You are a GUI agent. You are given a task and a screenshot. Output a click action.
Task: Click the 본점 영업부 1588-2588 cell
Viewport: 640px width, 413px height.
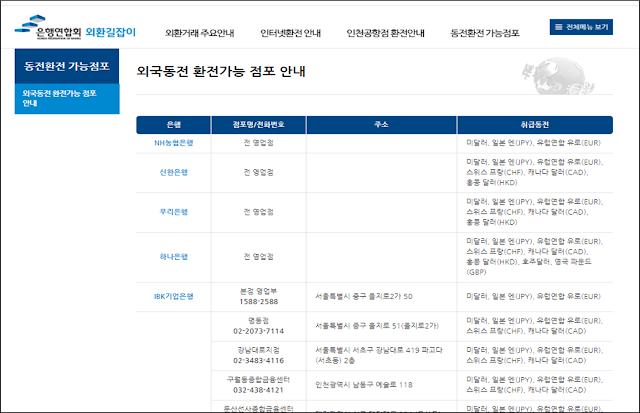coord(258,296)
